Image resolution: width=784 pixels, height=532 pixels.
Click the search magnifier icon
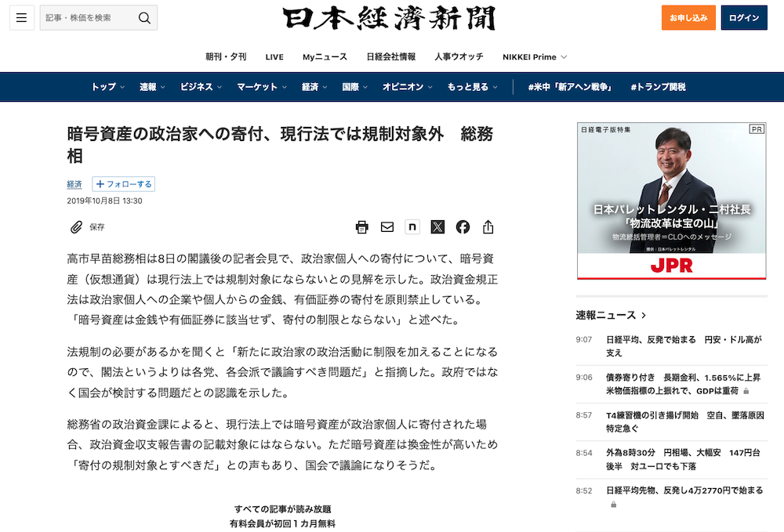coord(144,17)
